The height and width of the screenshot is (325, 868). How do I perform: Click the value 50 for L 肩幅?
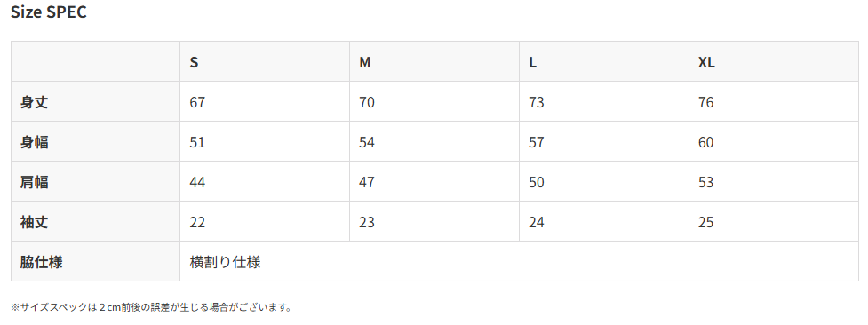(x=537, y=182)
